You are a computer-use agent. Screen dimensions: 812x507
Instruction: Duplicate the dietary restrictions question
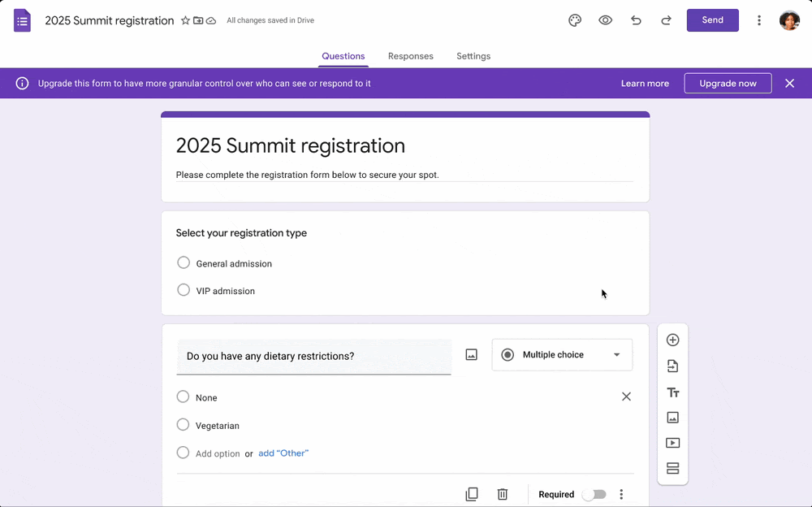472,494
